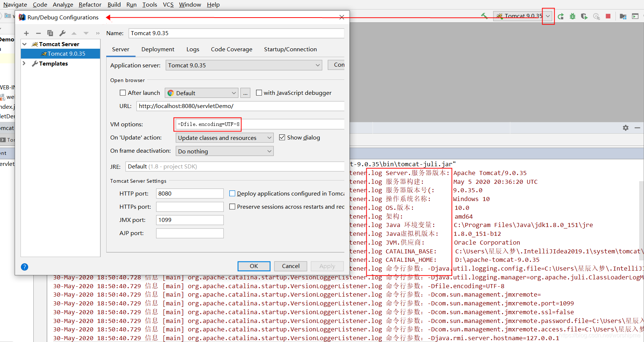Screen dimensions: 644x342
Task: Move configuration down arrow icon
Action: coord(86,33)
